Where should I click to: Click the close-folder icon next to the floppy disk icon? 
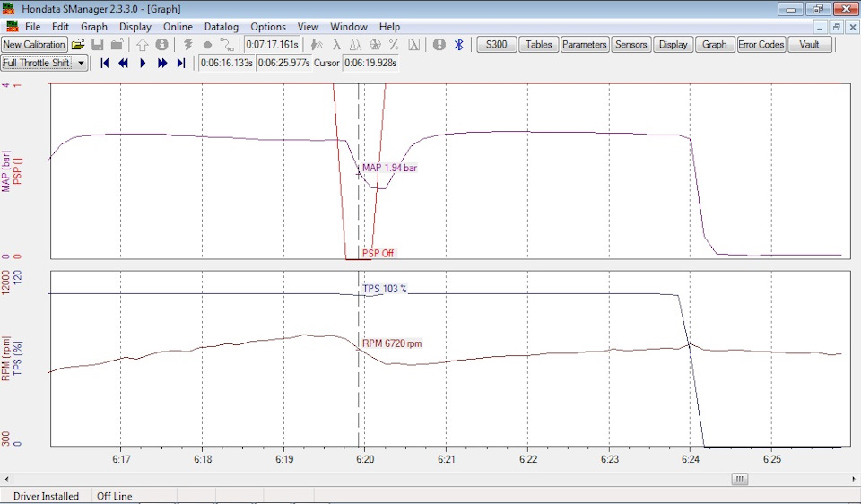117,45
